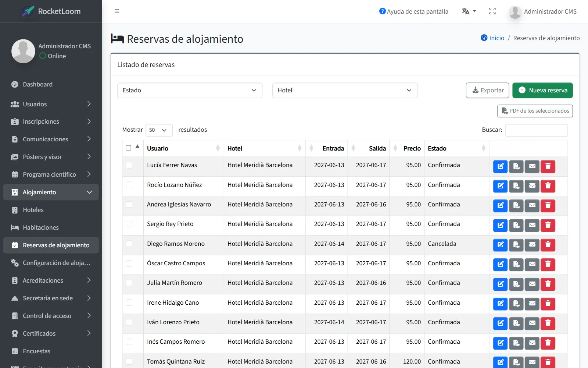Open the Estado filter dropdown
The height and width of the screenshot is (368, 588).
190,91
